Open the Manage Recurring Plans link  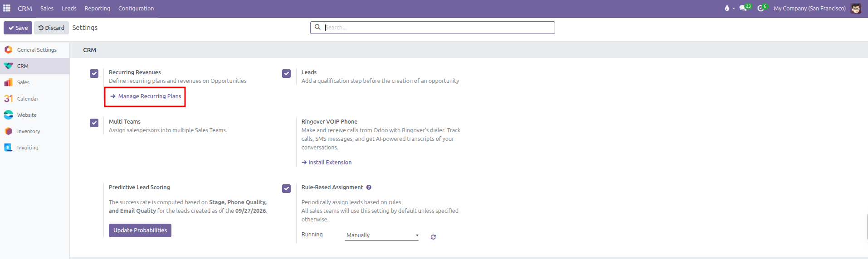click(x=146, y=96)
